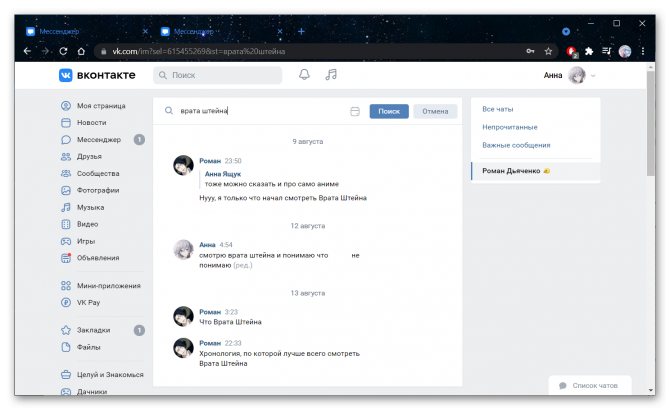Click the Отмена button
670x410 pixels.
point(435,111)
